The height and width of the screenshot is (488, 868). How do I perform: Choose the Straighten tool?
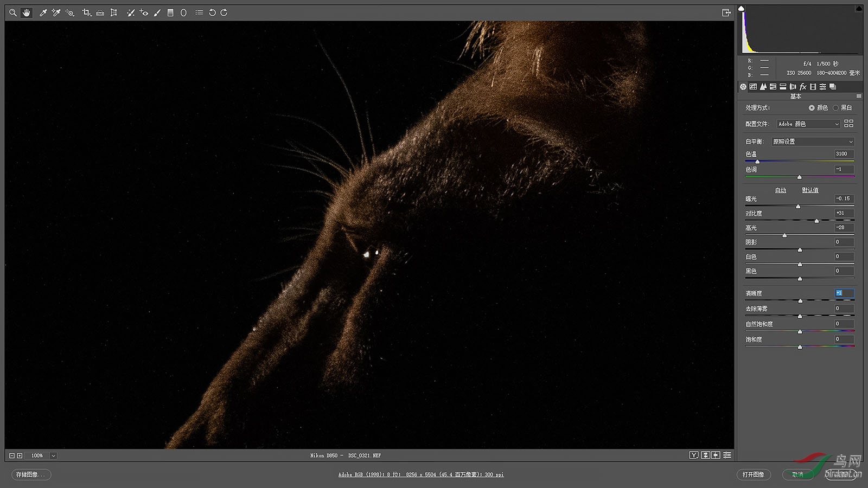point(100,12)
